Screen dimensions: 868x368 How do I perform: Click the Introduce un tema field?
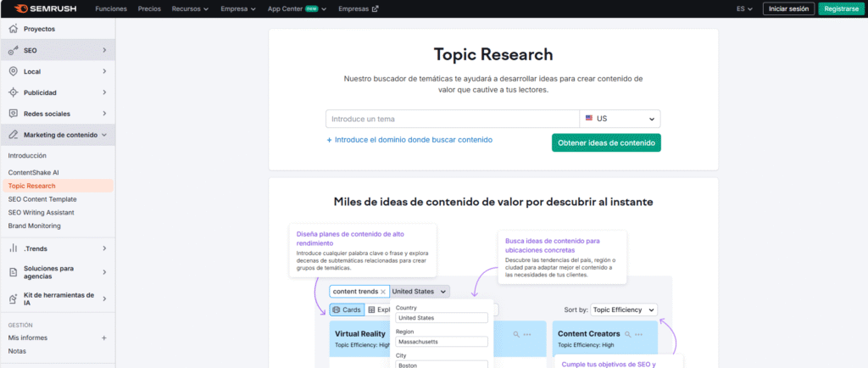click(452, 119)
